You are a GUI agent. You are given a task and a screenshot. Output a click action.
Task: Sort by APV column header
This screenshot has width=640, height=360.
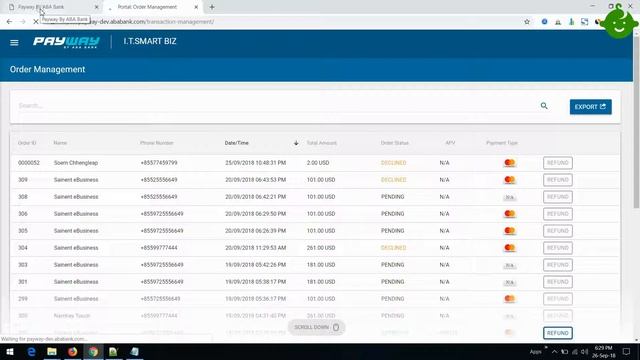tap(450, 143)
